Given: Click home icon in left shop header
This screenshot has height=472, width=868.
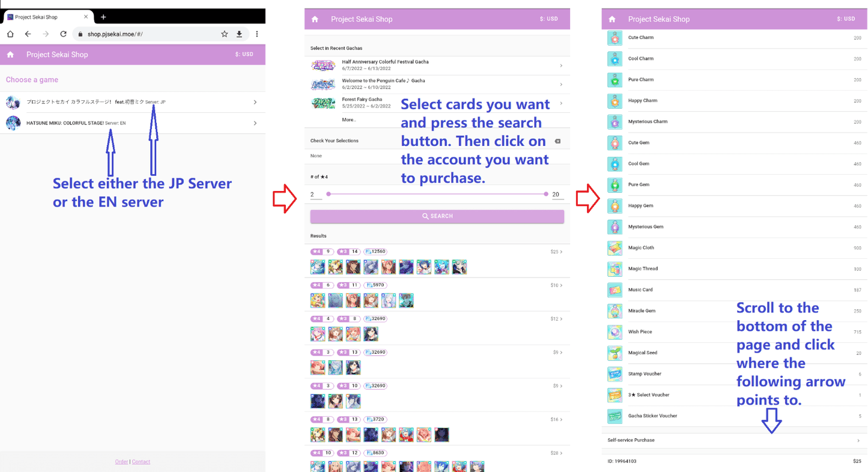Looking at the screenshot, I should tap(10, 55).
